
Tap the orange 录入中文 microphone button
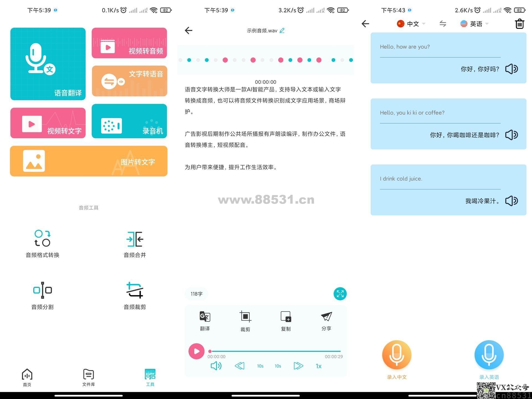tap(397, 355)
